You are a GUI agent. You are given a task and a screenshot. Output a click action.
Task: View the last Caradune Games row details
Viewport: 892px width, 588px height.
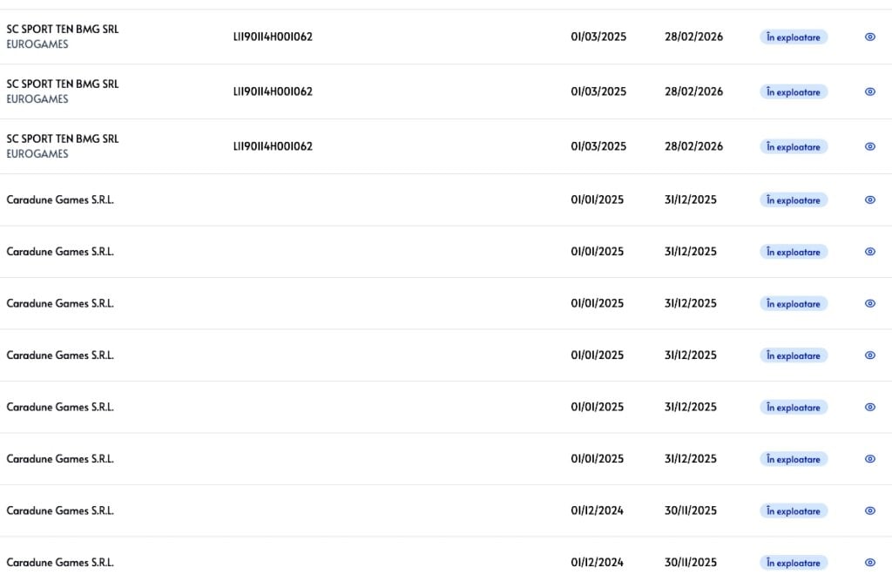869,563
